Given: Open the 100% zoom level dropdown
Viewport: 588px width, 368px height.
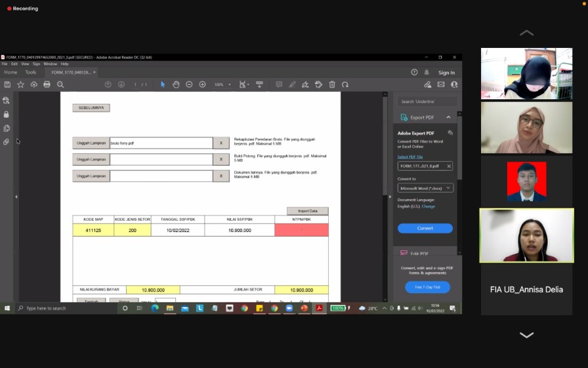Looking at the screenshot, I should (x=222, y=84).
